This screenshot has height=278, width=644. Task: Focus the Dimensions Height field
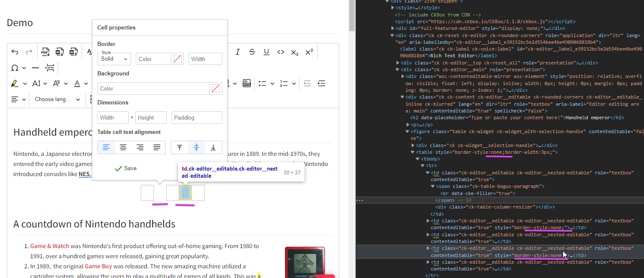[x=151, y=118]
